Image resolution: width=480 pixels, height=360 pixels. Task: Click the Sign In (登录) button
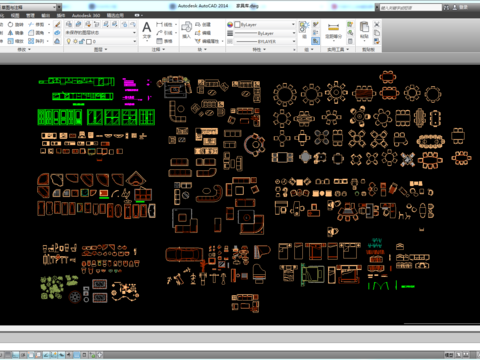464,7
